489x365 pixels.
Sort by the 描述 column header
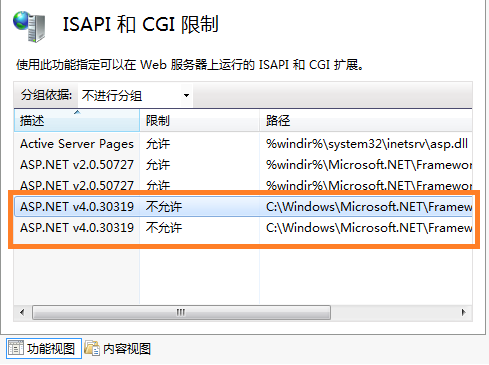[x=77, y=120]
